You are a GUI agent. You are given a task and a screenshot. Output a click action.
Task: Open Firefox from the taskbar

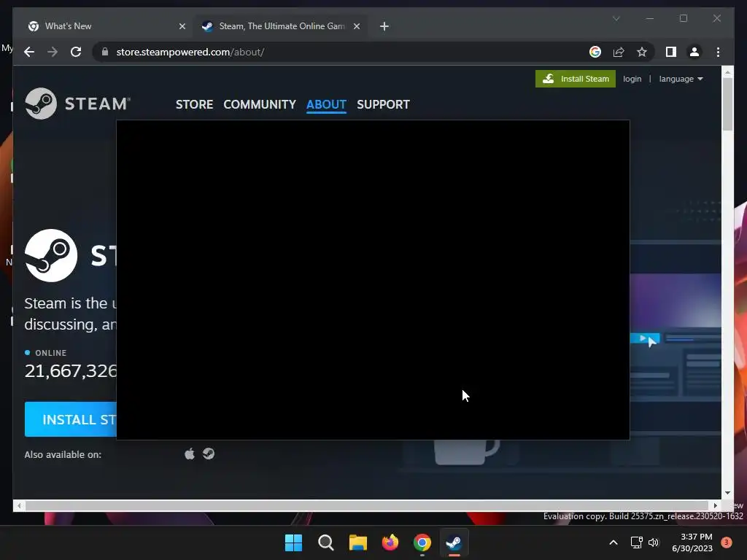pos(390,542)
